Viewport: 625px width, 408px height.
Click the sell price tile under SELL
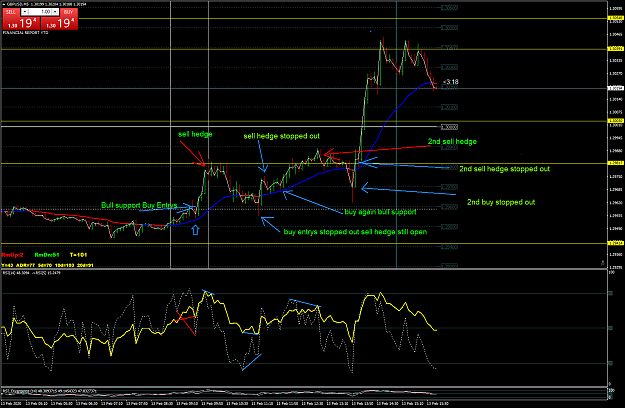[x=22, y=23]
